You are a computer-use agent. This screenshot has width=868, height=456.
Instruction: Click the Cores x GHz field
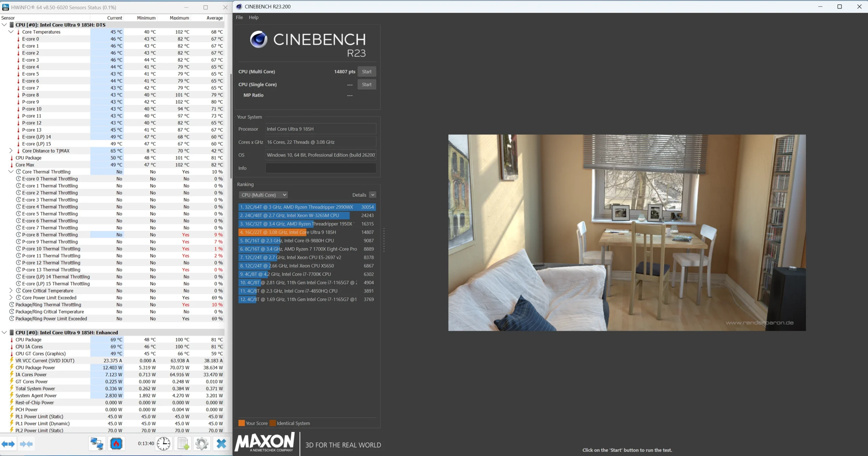(x=321, y=142)
